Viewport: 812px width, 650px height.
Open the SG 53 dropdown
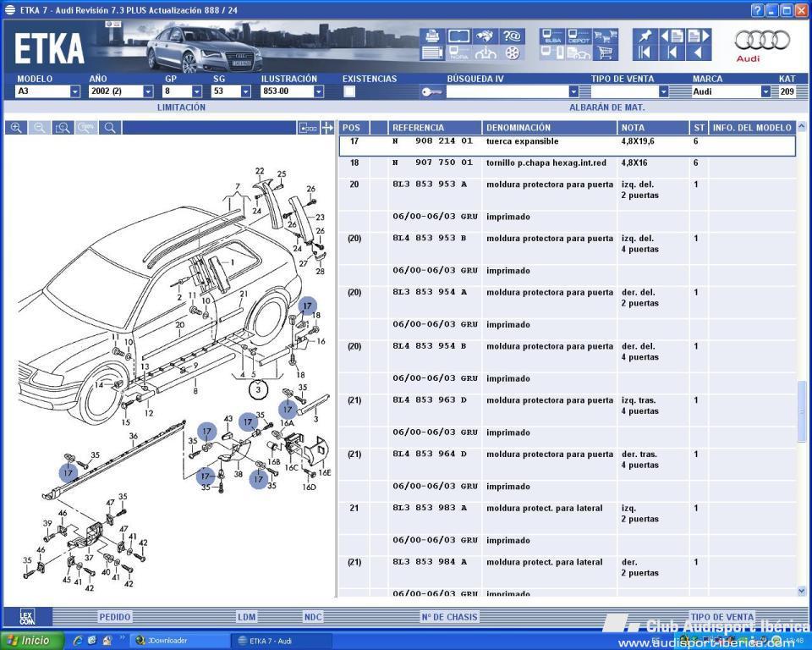click(x=245, y=91)
